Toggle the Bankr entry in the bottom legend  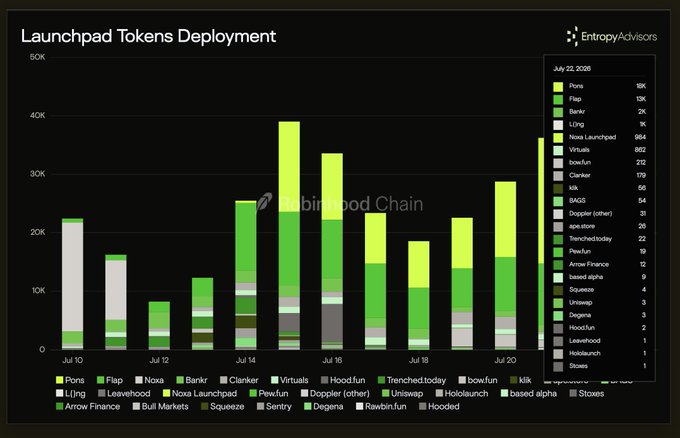192,380
